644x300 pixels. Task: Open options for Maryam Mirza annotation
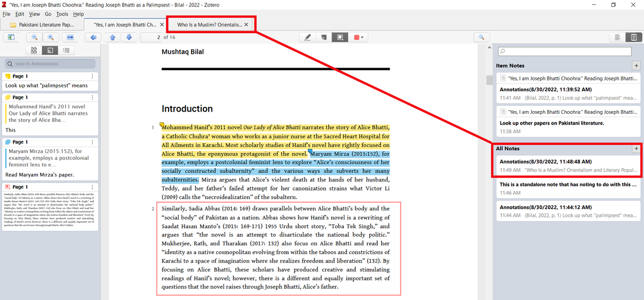pos(93,142)
